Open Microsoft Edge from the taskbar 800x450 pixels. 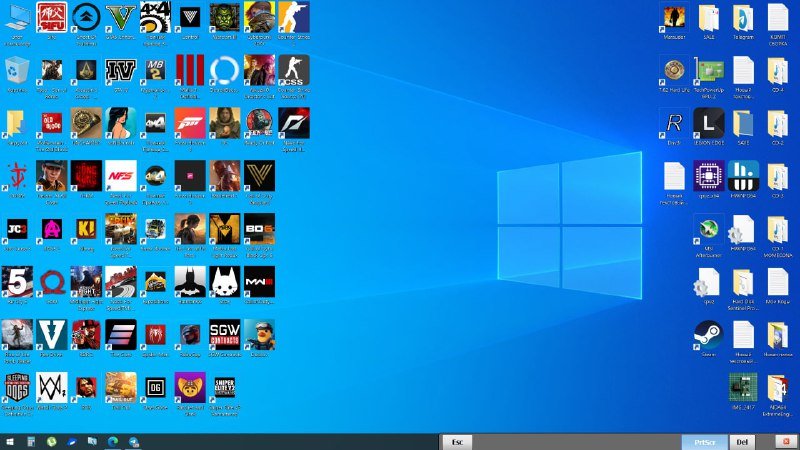111,441
